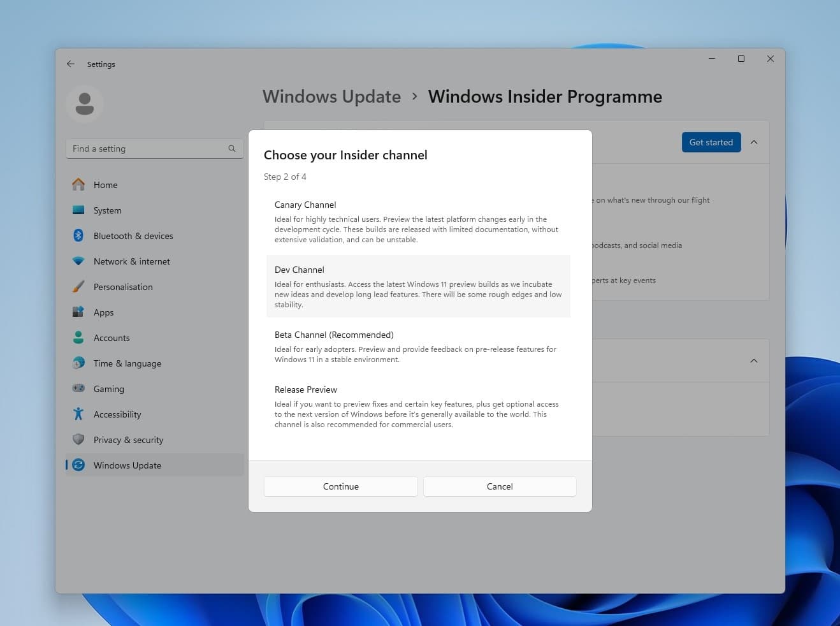
Task: Go to Apps settings
Action: 155,312
